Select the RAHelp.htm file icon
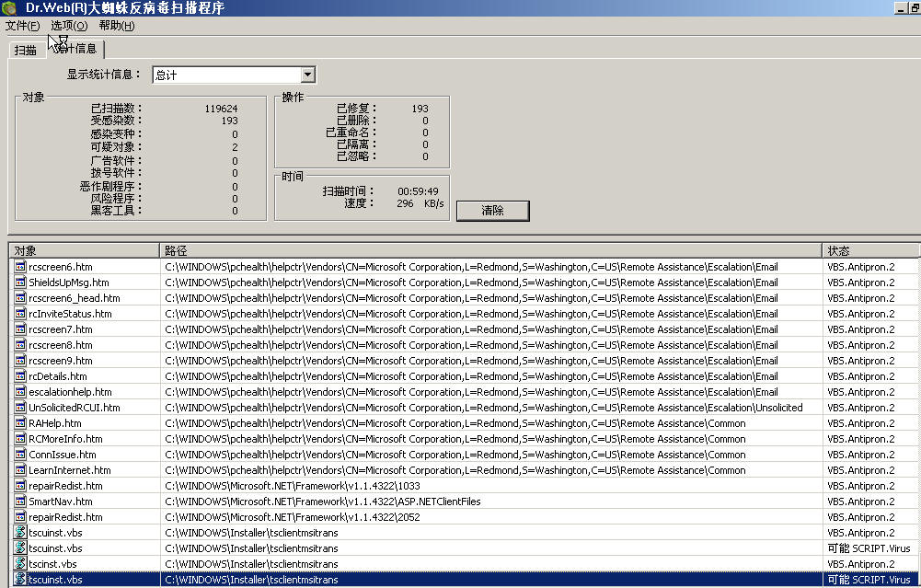921x588 pixels. point(20,423)
